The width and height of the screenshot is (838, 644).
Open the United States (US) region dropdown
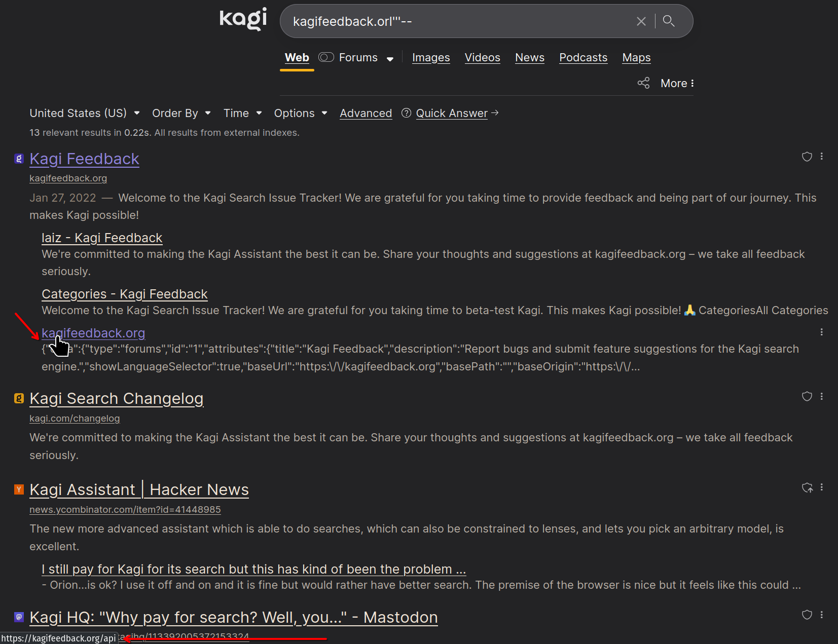84,113
